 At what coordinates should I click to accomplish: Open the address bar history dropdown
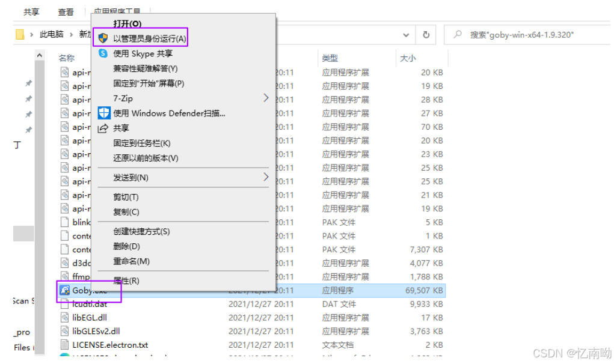[406, 35]
